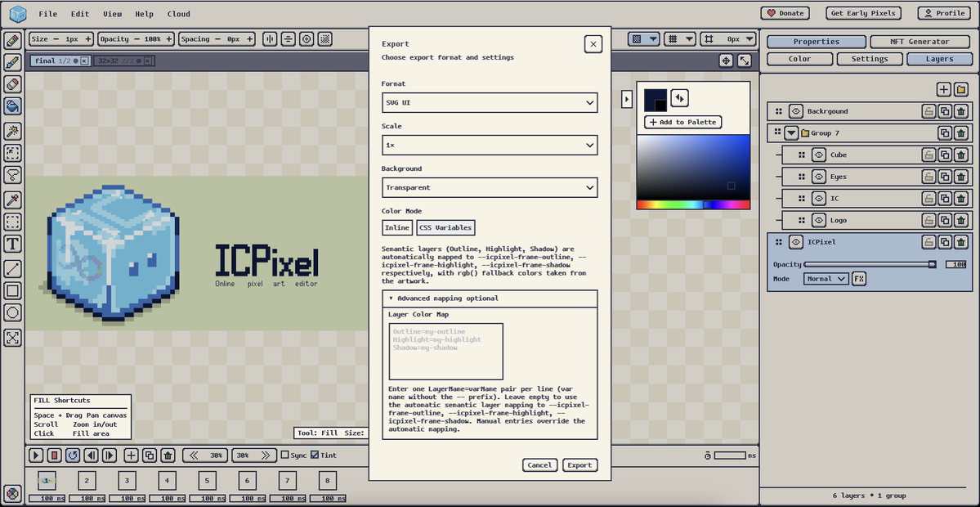Swap foreground and background colors
The height and width of the screenshot is (507, 980).
click(679, 98)
